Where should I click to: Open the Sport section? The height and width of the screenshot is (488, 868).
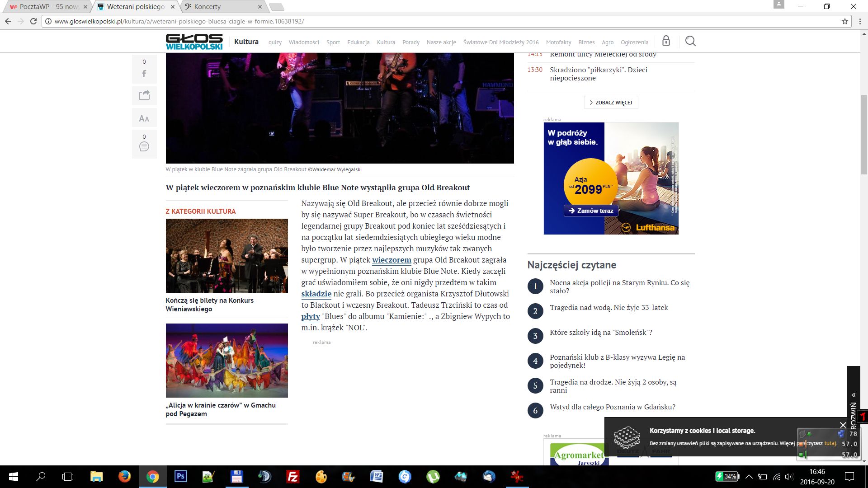click(333, 42)
